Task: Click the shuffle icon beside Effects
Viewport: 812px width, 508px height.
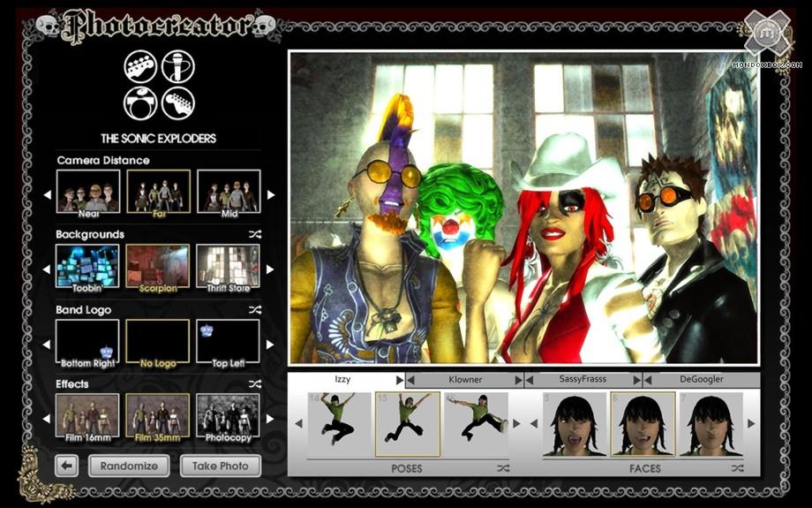Action: click(255, 384)
